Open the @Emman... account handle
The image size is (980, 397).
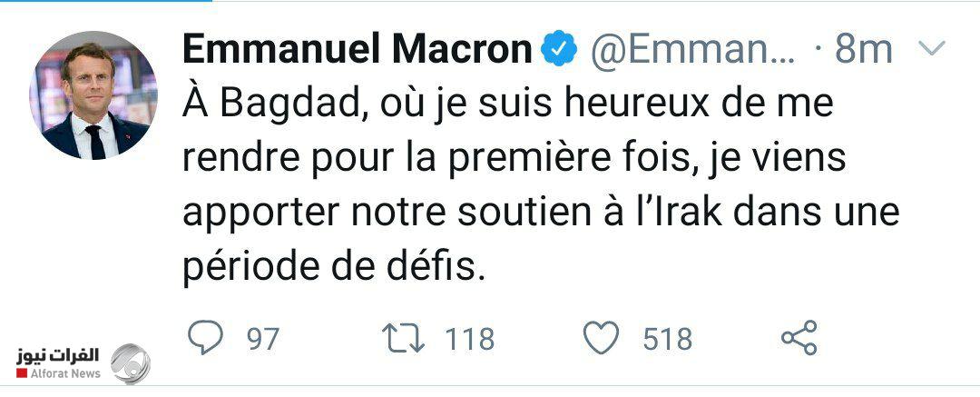[x=693, y=51]
